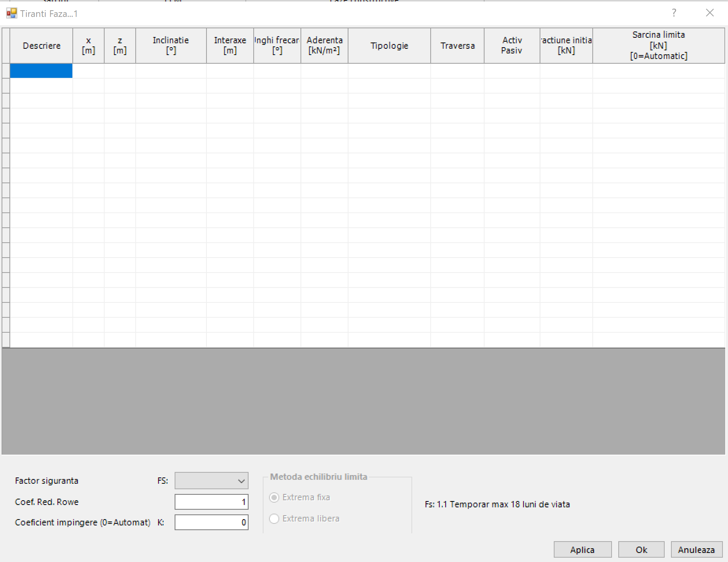Click the Tiranti Faza window icon
Viewport: 728px width, 562px height.
[11, 13]
